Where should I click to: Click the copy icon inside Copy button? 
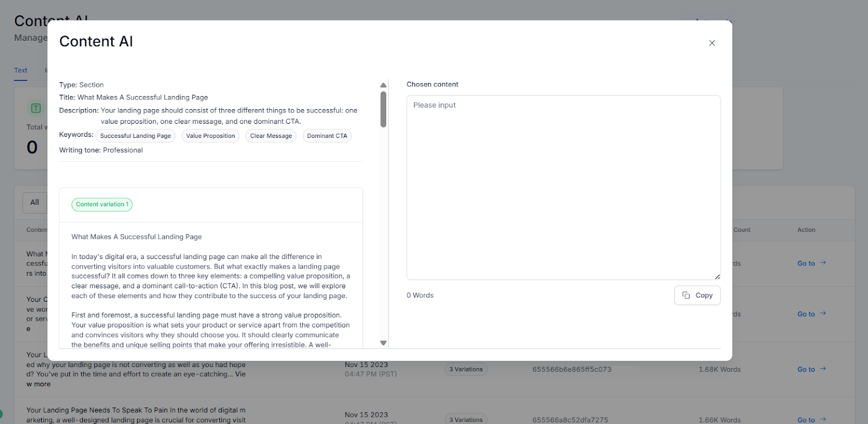point(686,295)
